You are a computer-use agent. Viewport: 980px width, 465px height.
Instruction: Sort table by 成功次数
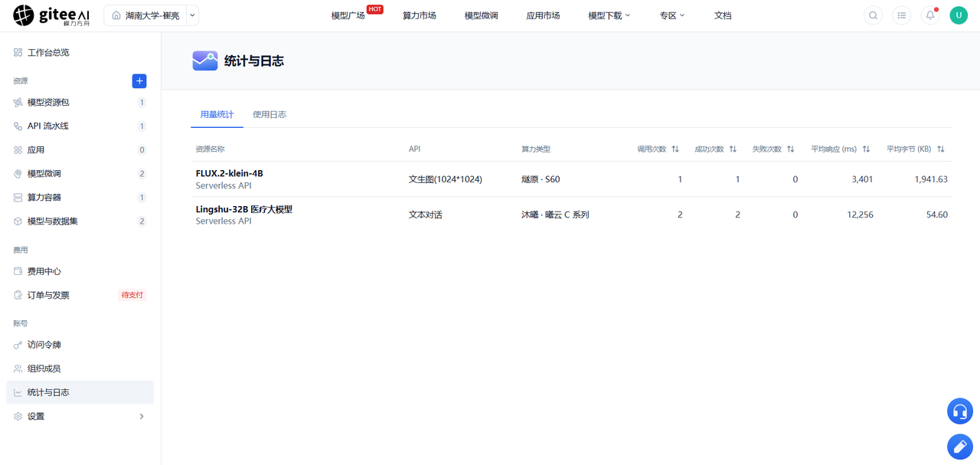(x=733, y=149)
